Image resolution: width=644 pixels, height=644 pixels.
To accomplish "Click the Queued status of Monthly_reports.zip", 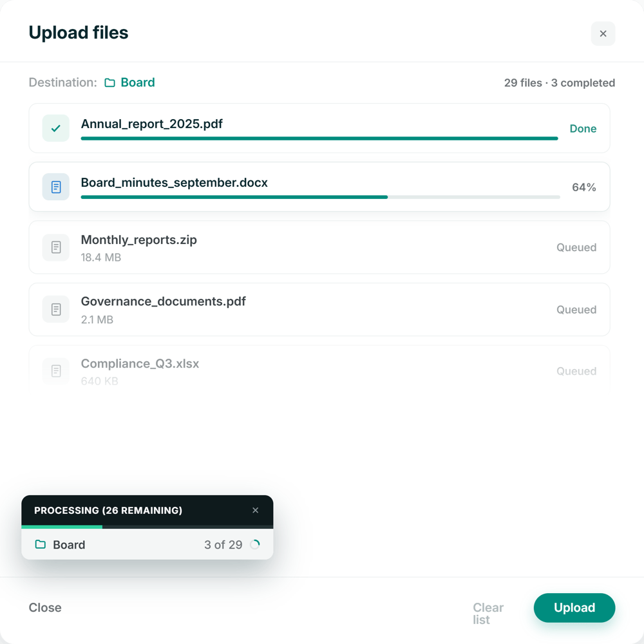I will pyautogui.click(x=576, y=247).
